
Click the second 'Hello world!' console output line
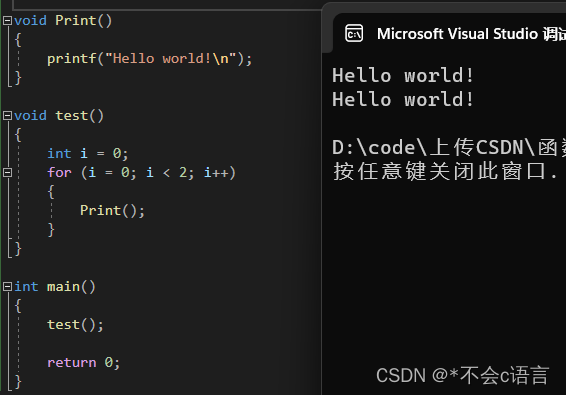403,100
